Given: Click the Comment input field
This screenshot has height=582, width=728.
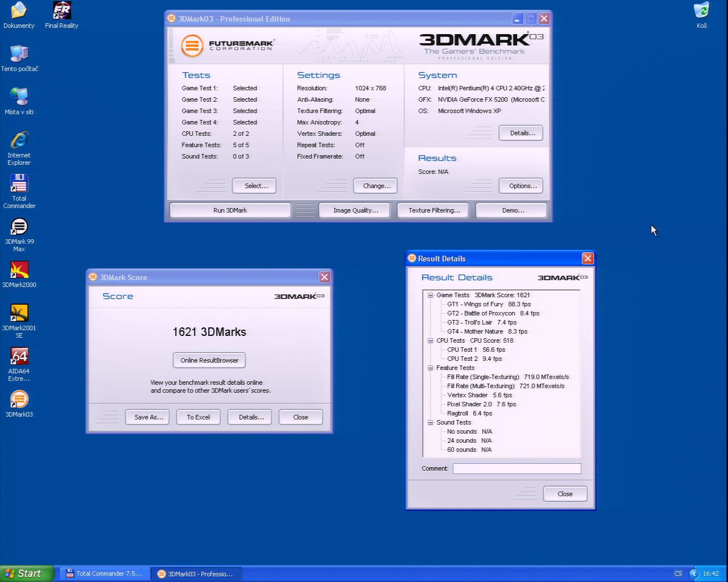Looking at the screenshot, I should (516, 468).
